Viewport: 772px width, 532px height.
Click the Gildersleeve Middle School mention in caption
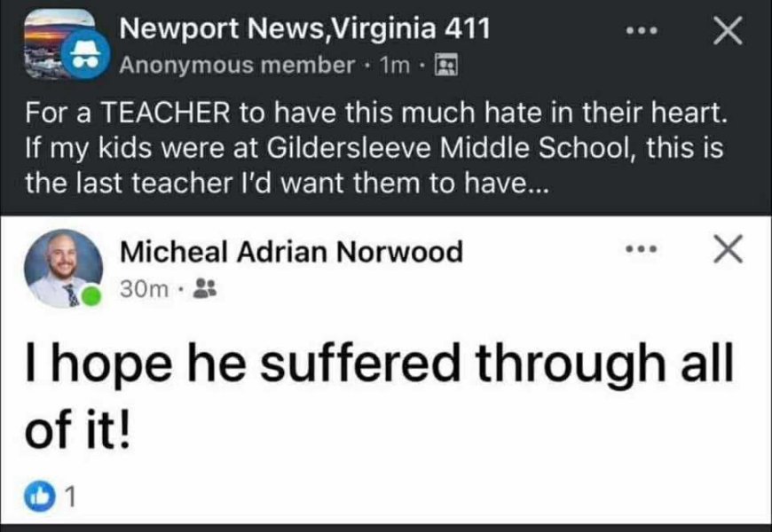(448, 148)
